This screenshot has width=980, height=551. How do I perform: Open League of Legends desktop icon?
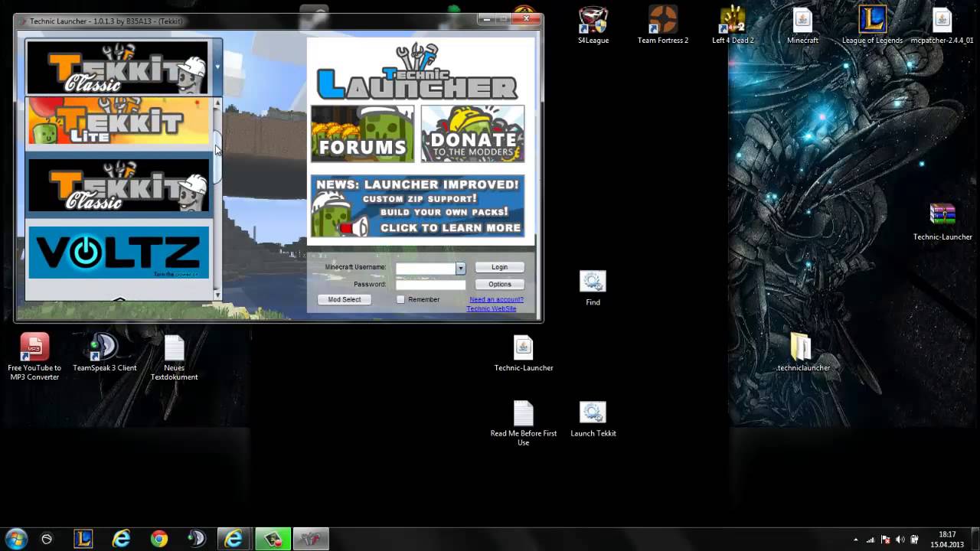coord(872,24)
